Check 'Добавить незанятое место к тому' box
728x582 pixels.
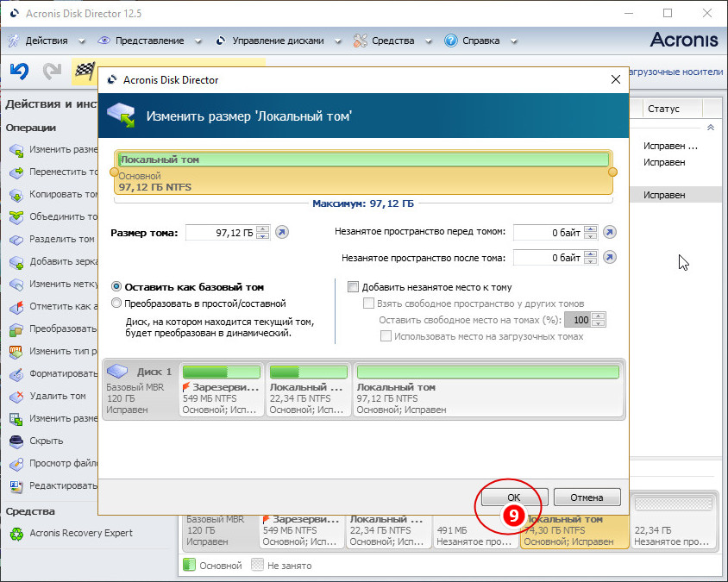point(354,287)
